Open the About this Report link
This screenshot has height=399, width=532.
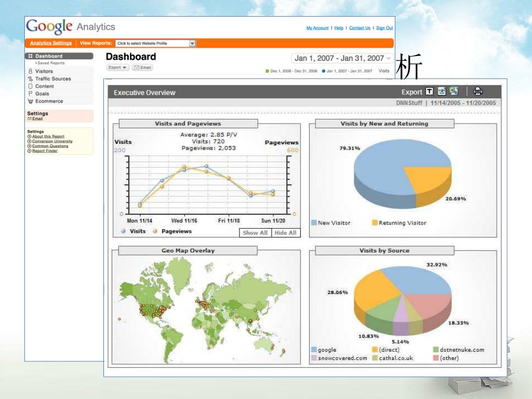pyautogui.click(x=48, y=137)
